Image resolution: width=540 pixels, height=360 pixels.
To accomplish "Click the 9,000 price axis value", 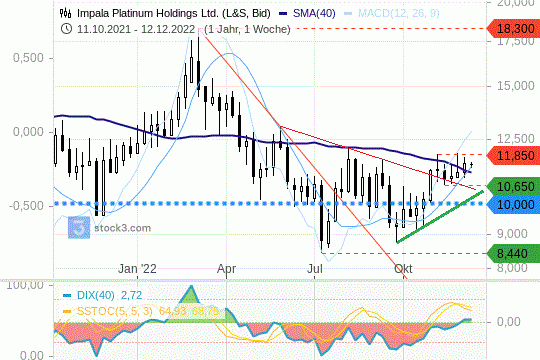I will pos(512,234).
